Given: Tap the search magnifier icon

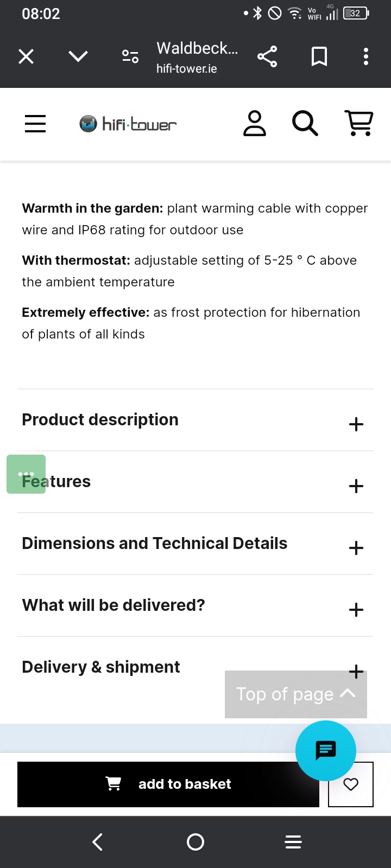Looking at the screenshot, I should coord(305,124).
